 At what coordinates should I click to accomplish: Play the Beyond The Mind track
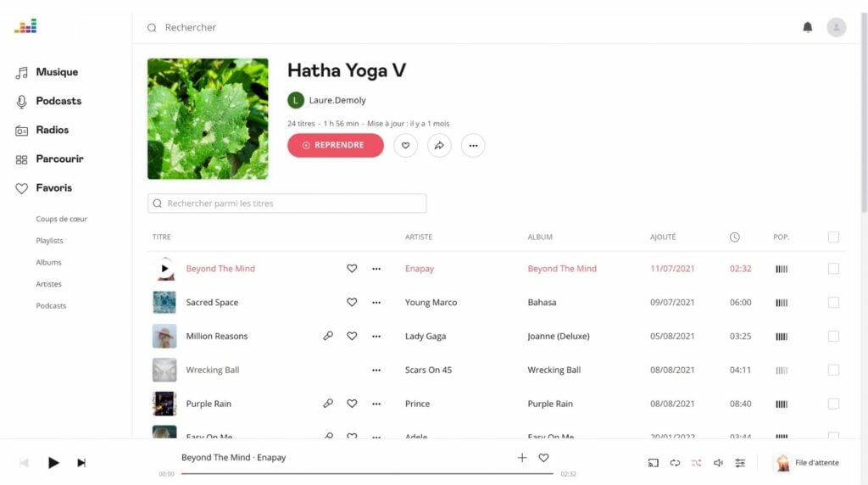click(x=164, y=269)
